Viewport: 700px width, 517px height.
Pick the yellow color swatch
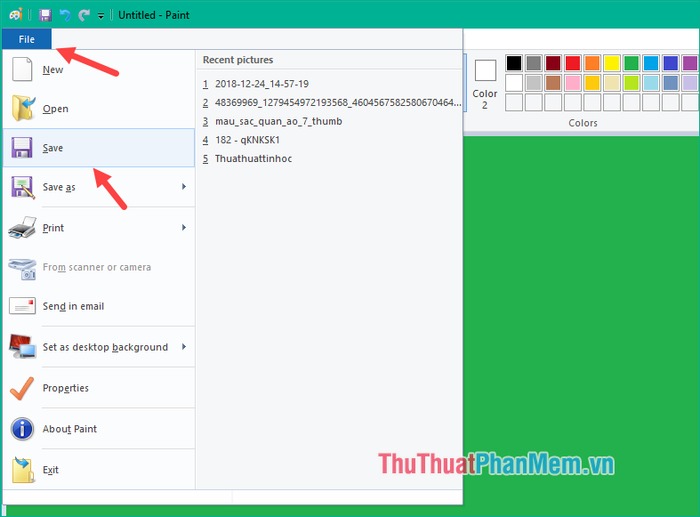(x=612, y=63)
